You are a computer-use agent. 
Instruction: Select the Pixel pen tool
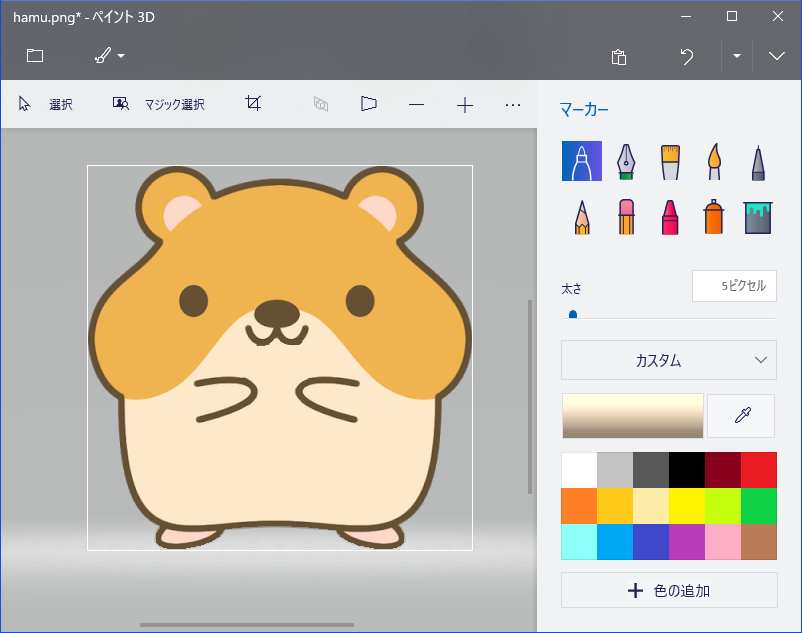tap(758, 163)
